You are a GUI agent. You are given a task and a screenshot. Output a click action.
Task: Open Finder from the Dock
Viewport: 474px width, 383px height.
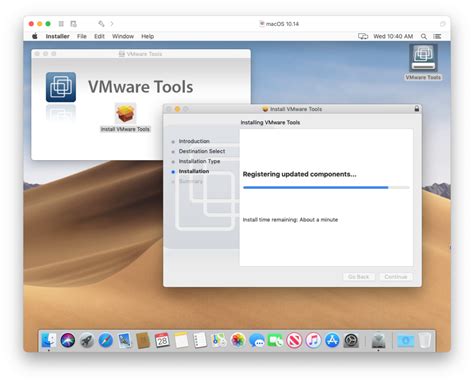click(49, 340)
